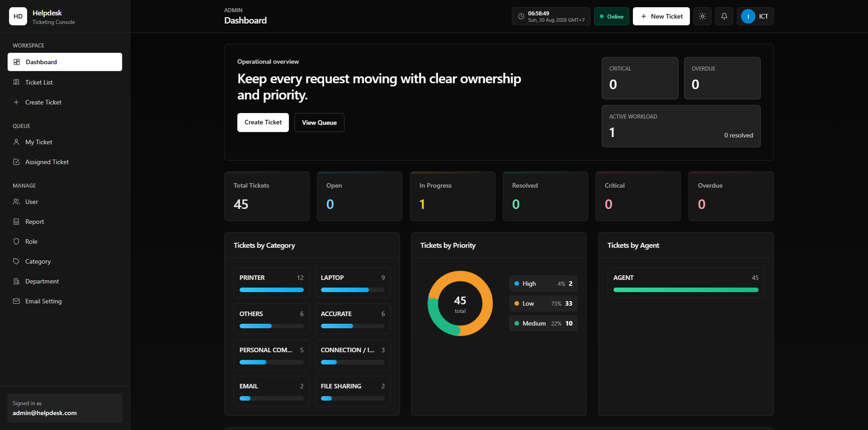Click the Dashboard grid icon
The width and height of the screenshot is (868, 430).
(x=17, y=62)
